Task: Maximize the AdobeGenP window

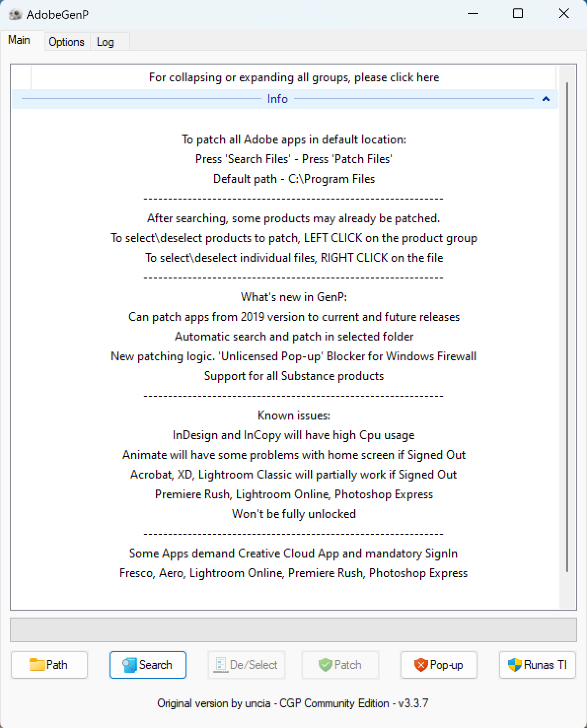Action: [518, 14]
